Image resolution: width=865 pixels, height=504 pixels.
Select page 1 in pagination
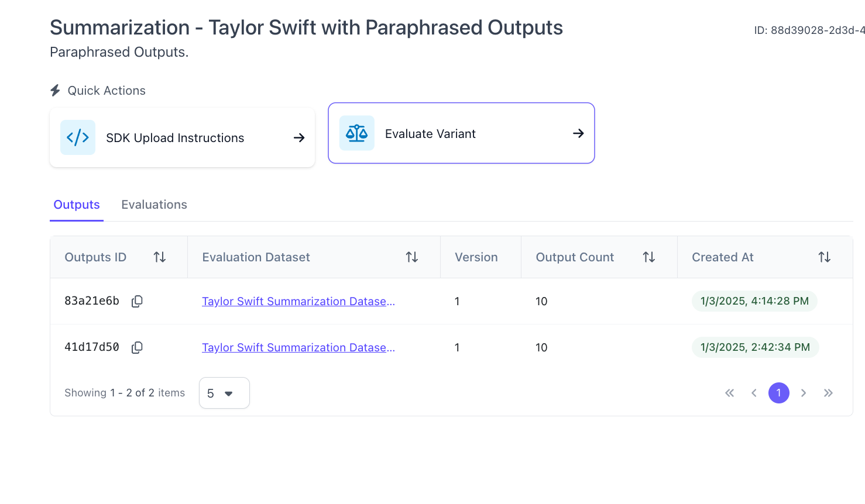click(778, 393)
